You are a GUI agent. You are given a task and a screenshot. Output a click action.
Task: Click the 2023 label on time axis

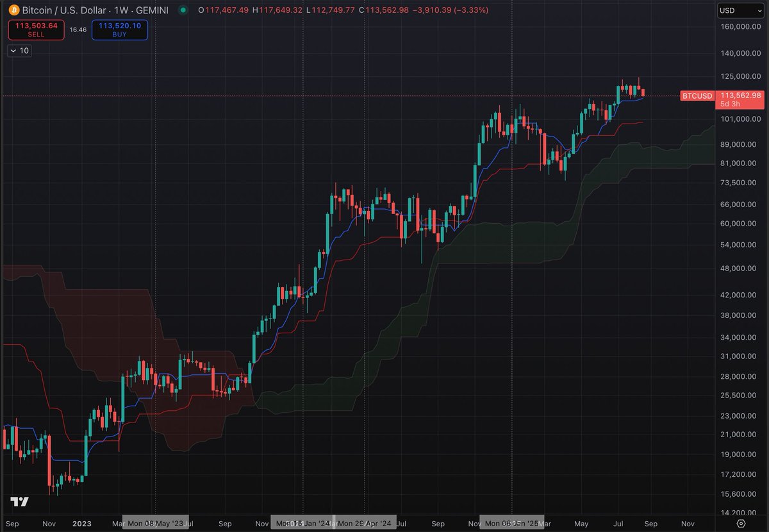(x=81, y=524)
